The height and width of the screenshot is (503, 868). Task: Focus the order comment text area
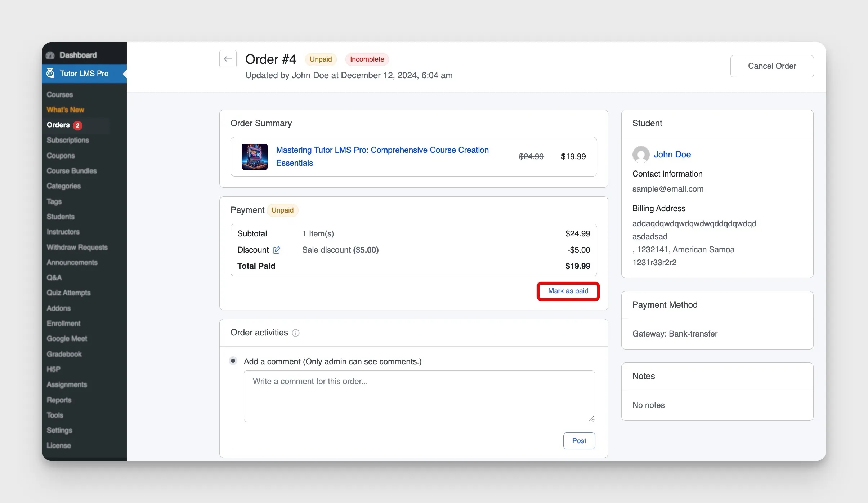[419, 396]
